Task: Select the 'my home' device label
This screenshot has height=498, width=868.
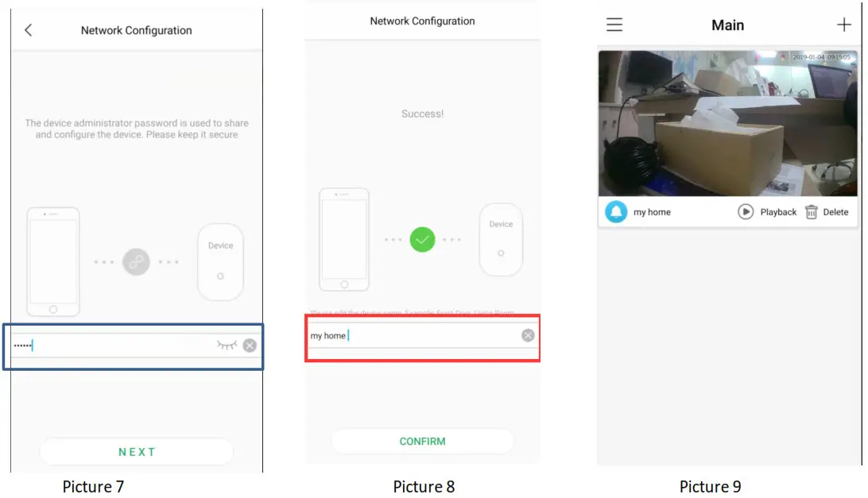Action: [652, 212]
